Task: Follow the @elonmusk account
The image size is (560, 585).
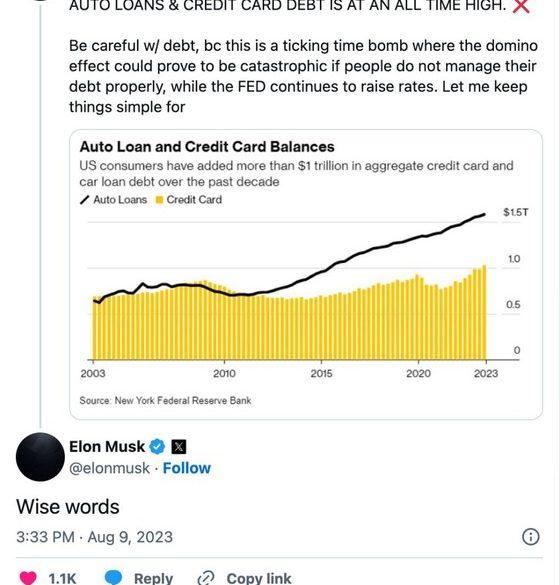Action: coord(187,468)
